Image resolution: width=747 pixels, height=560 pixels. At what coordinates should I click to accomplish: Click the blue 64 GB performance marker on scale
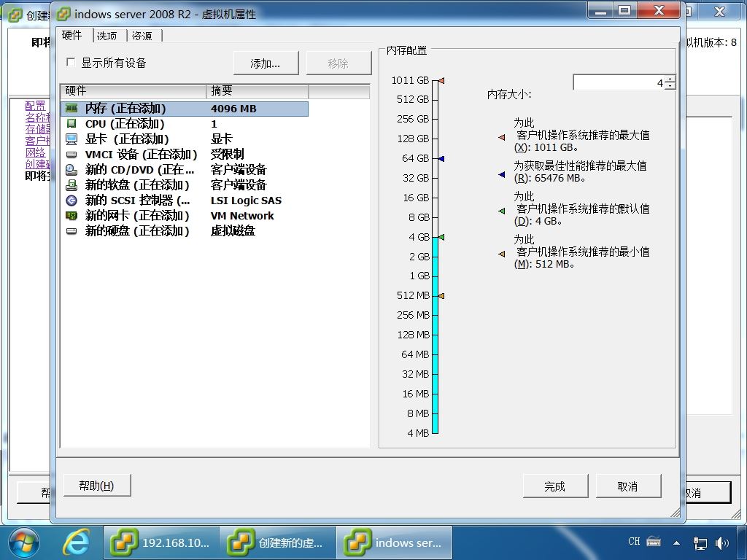pyautogui.click(x=441, y=158)
